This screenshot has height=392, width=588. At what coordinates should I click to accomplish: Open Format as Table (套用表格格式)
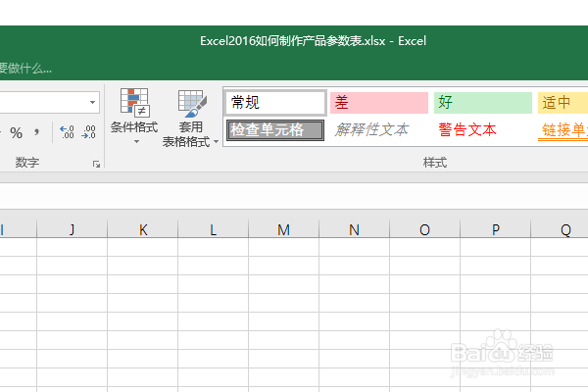(x=190, y=119)
